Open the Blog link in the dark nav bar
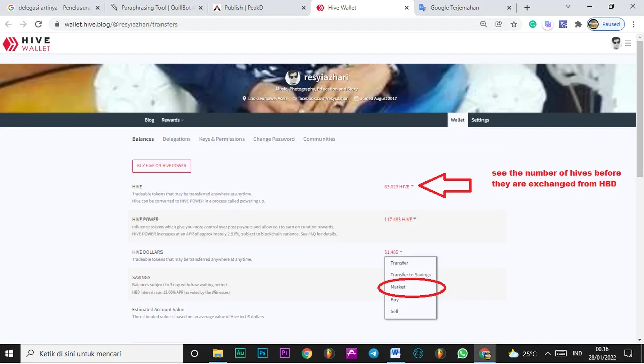Image resolution: width=644 pixels, height=364 pixels. (x=149, y=120)
